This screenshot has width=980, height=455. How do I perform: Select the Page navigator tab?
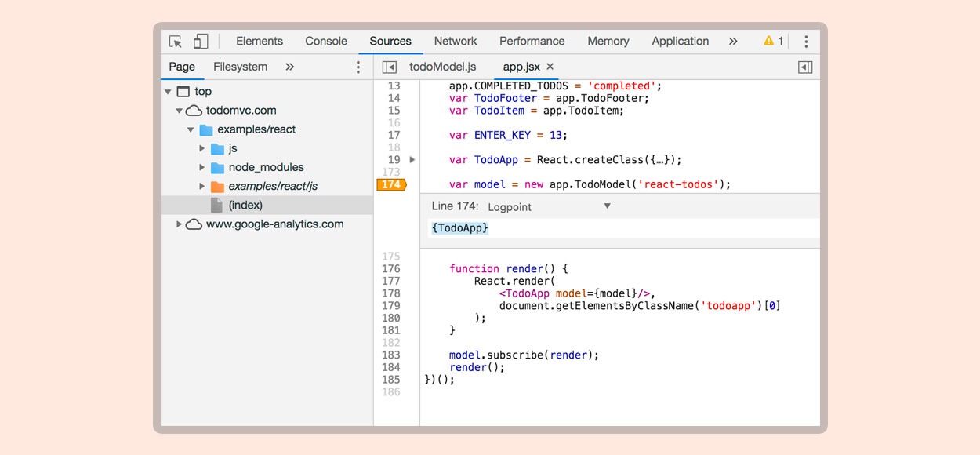[182, 67]
